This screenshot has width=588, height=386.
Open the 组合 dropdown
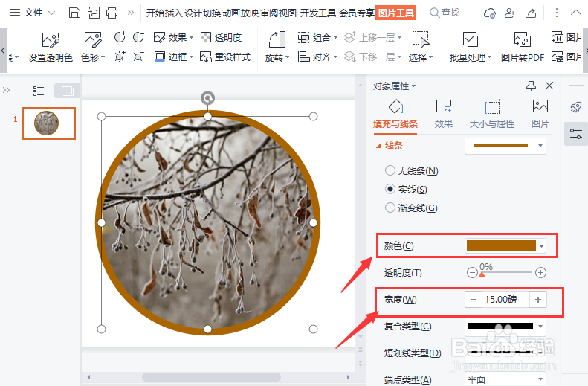317,37
